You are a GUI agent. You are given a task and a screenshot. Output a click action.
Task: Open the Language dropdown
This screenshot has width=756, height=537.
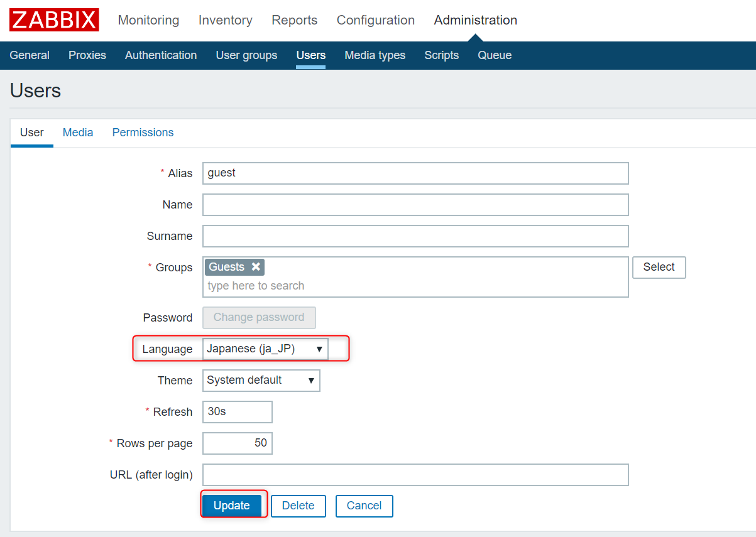coord(265,349)
